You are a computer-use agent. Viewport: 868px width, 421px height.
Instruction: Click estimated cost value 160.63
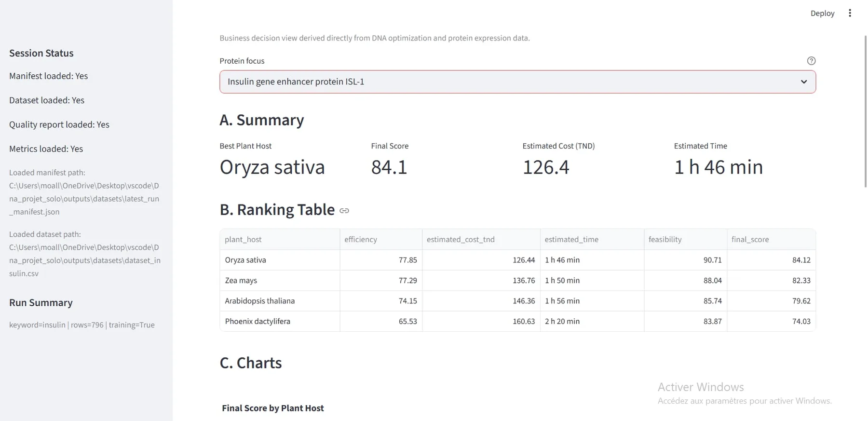point(481,321)
